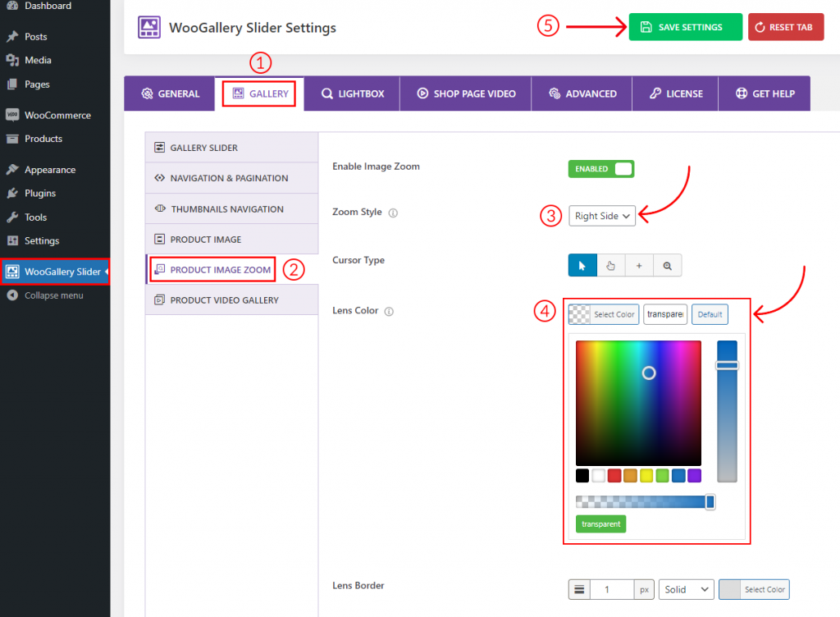Screen dimensions: 840x617
Task: Save the plugin settings
Action: coord(685,27)
